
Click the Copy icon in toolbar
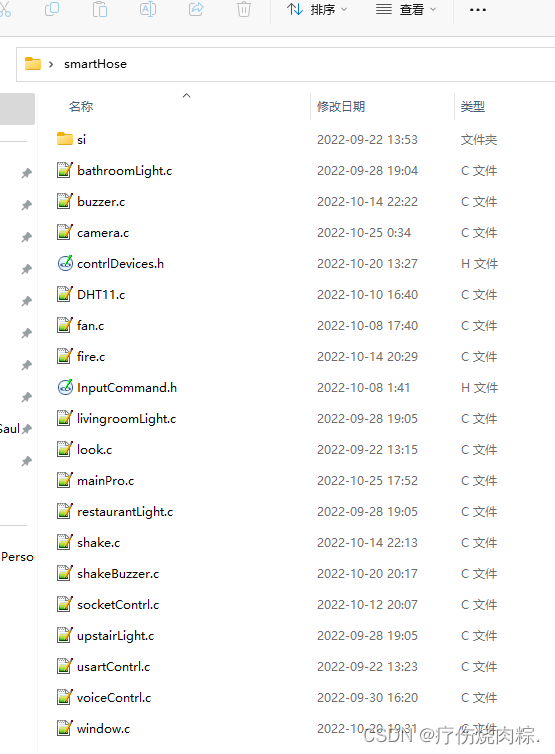pos(52,9)
